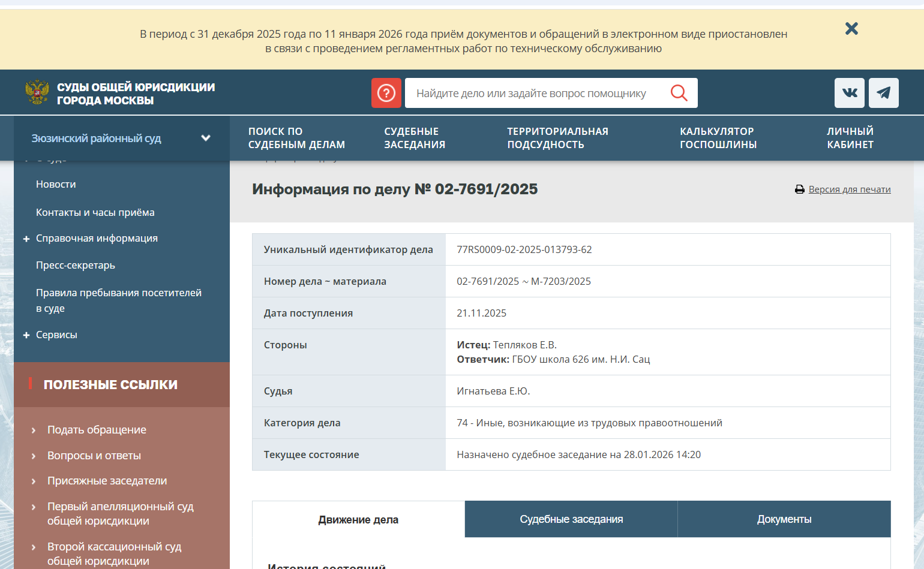This screenshot has height=569, width=924.
Task: Select the Движение дела tab
Action: 358,520
